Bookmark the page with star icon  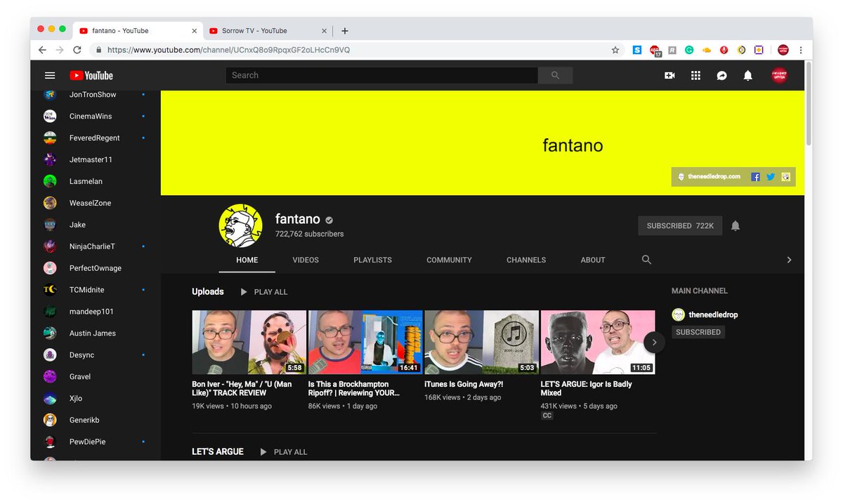point(615,50)
